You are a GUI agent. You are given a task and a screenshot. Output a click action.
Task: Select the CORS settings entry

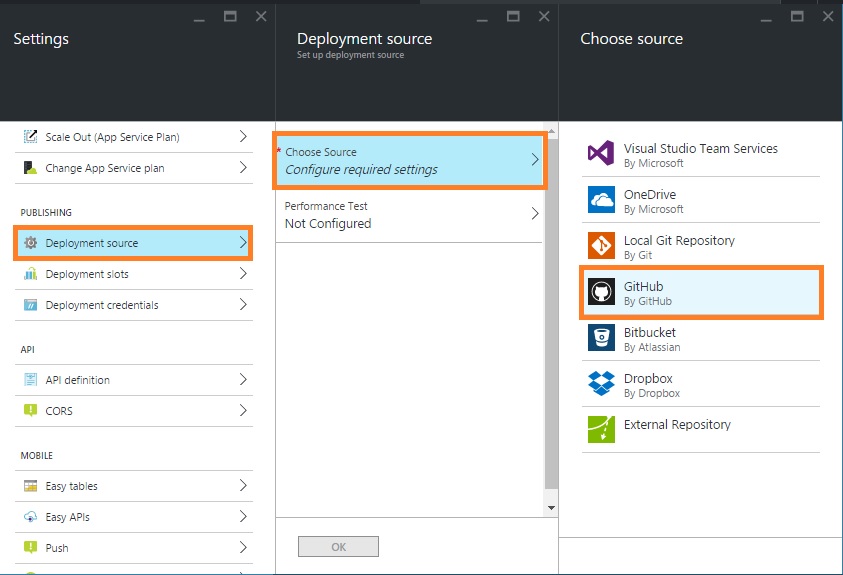coord(59,411)
